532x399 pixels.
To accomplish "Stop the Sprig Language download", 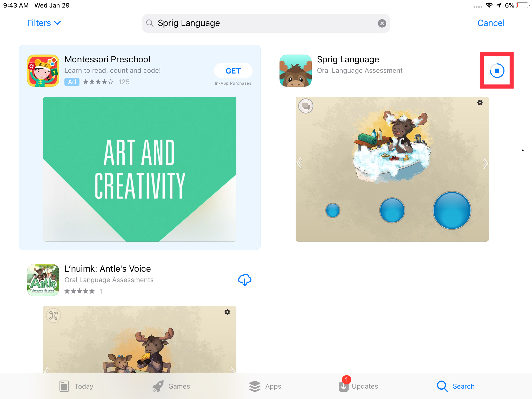I will click(x=497, y=71).
